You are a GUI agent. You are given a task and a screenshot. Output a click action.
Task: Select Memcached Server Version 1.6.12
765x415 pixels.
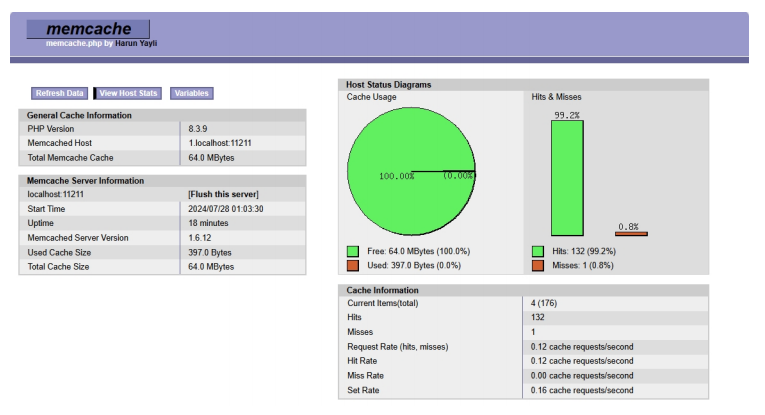click(200, 237)
